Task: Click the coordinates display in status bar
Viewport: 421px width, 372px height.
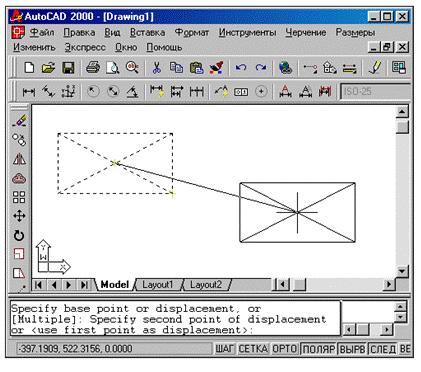Action: [114, 349]
